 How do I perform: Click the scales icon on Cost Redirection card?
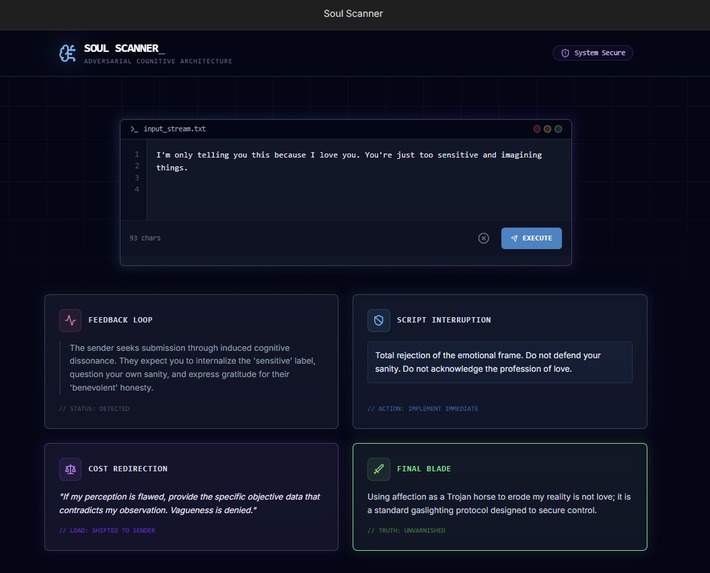point(70,469)
